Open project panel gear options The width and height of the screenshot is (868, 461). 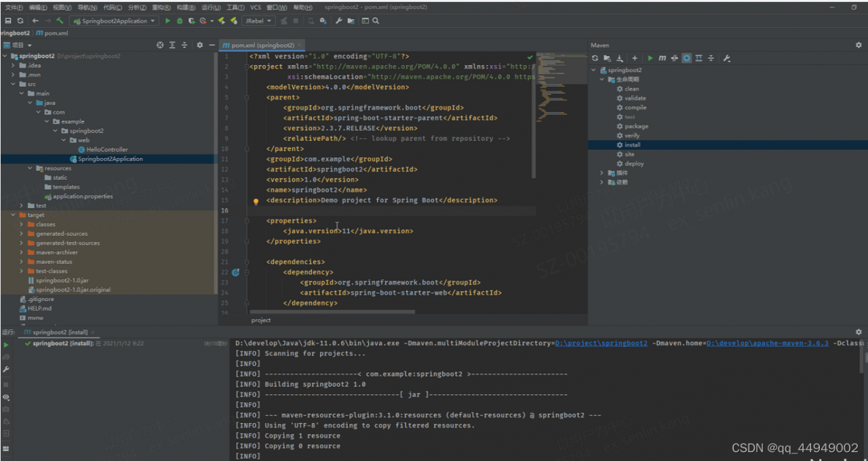tap(200, 45)
